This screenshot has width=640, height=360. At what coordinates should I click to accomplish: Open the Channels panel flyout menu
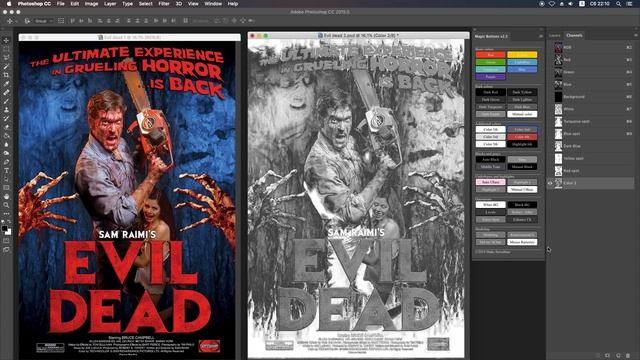pyautogui.click(x=636, y=36)
